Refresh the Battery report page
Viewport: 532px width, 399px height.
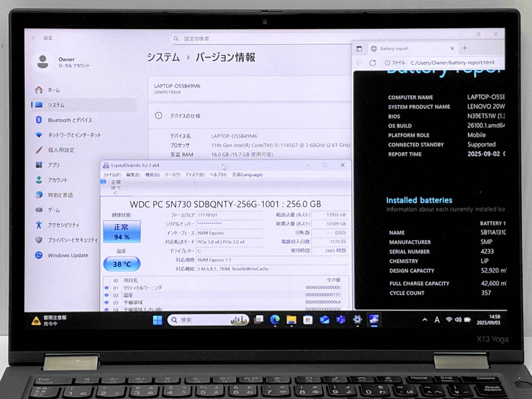(x=372, y=63)
